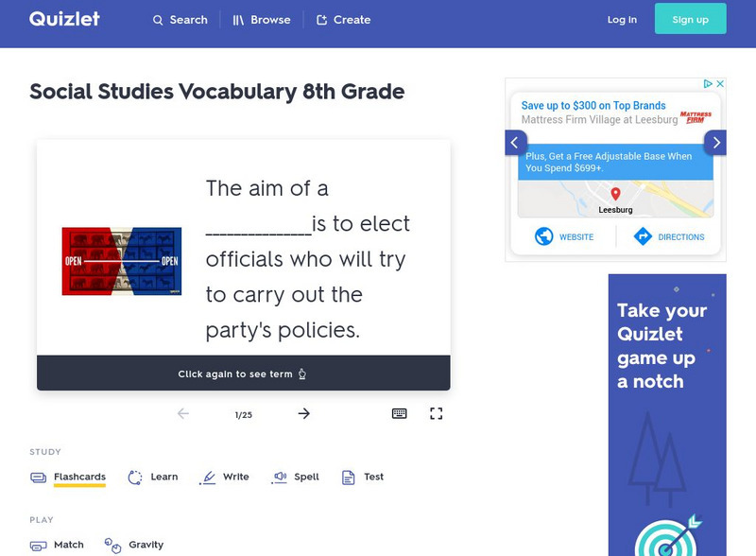Open Search in the top navigation
This screenshot has height=556, width=756.
(x=180, y=20)
